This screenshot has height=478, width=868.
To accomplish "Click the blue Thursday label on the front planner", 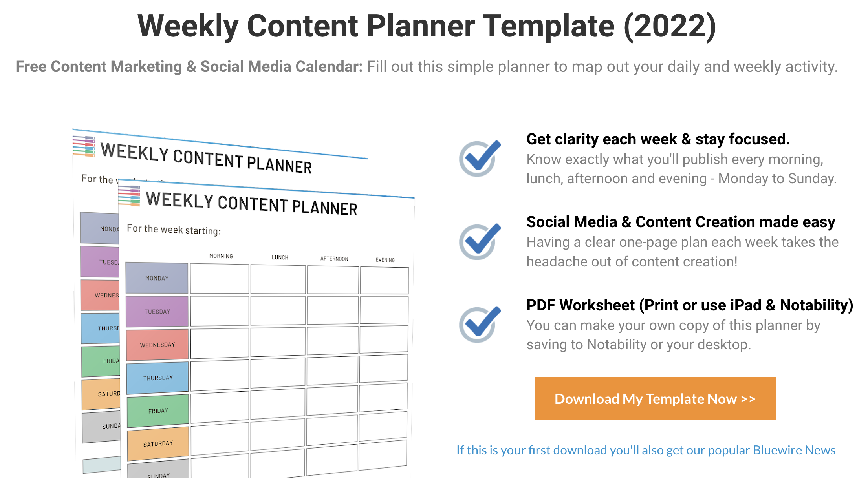I will [x=157, y=378].
